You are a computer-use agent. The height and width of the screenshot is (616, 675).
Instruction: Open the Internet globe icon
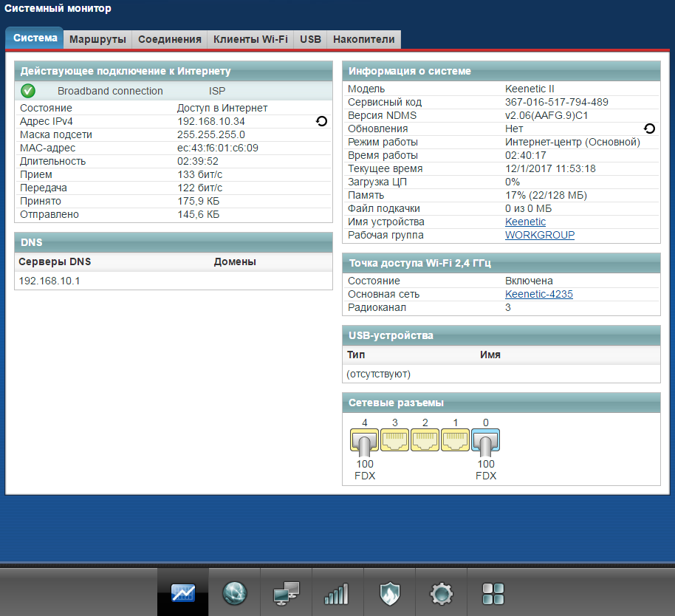[235, 592]
